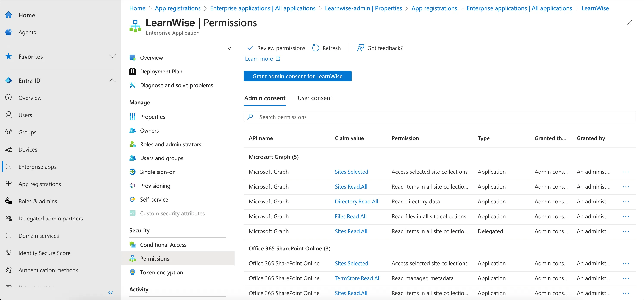Screen dimensions: 644x300
Task: Open Home in the left sidebar
Action: point(27,15)
